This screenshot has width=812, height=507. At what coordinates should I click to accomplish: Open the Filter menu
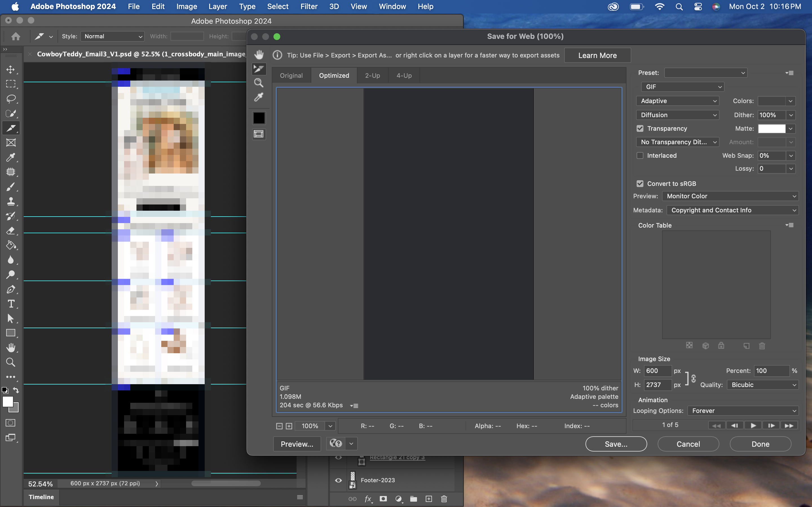pos(309,6)
